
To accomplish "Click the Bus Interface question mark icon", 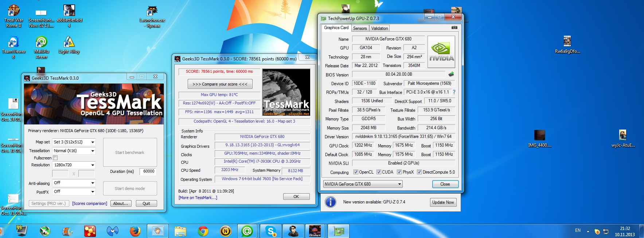I will click(454, 92).
